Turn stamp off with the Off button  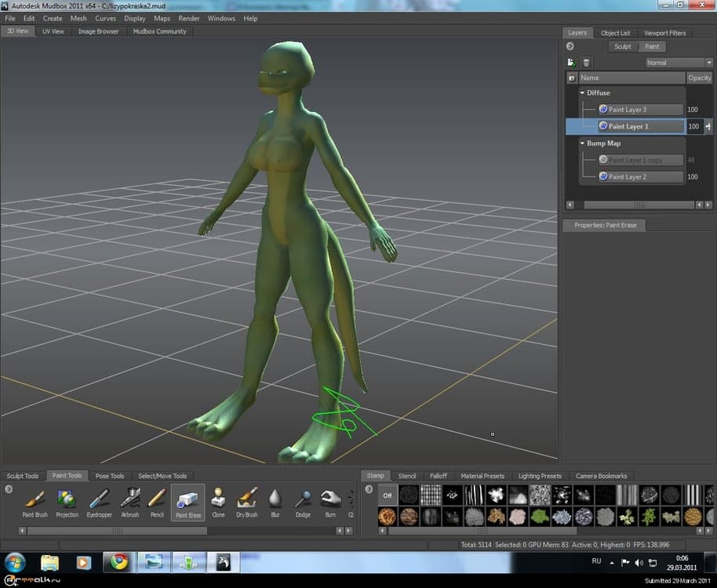pos(387,495)
